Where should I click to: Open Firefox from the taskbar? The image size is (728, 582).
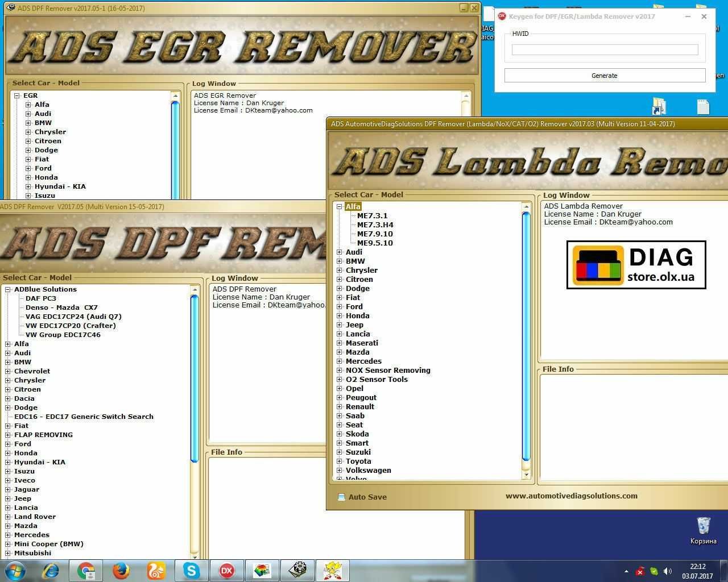coord(121,571)
